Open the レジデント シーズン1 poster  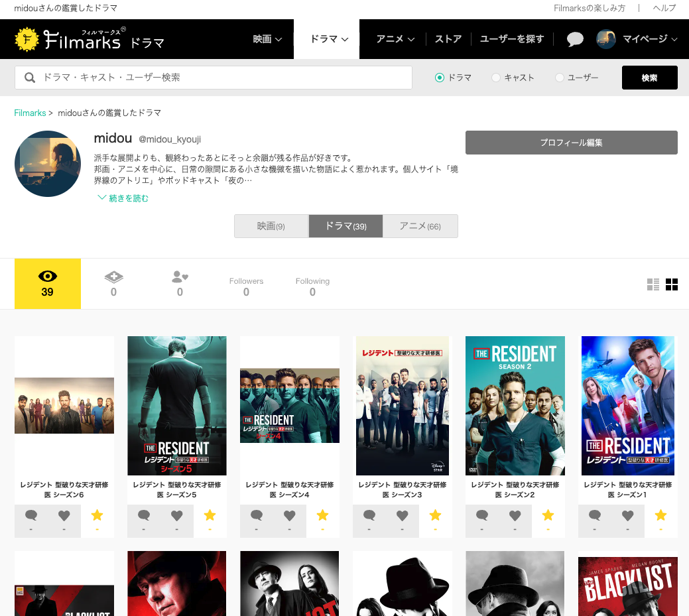click(627, 406)
